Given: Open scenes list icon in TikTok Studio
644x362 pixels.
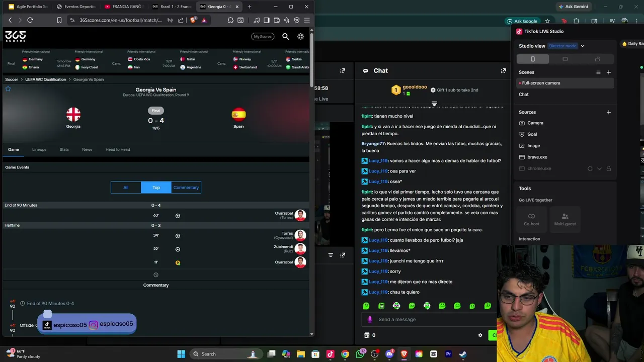Looking at the screenshot, I should click(x=598, y=72).
